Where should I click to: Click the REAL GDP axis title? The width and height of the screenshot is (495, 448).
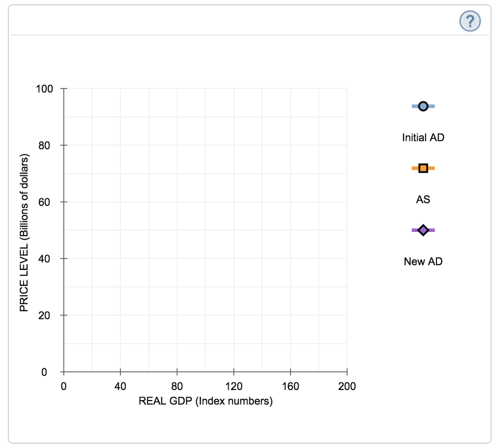click(205, 401)
